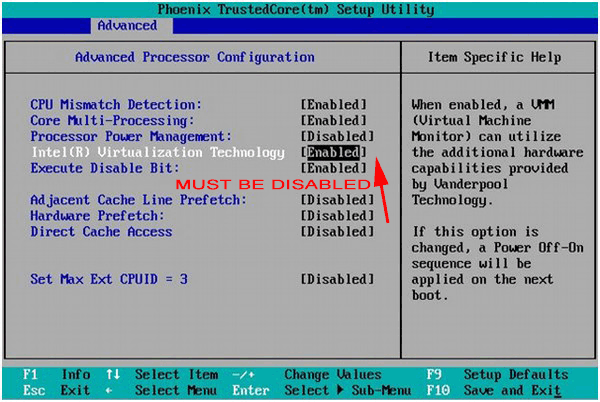Click left arrow Select Menu hint
Screen dimensions: 600x402
161,391
